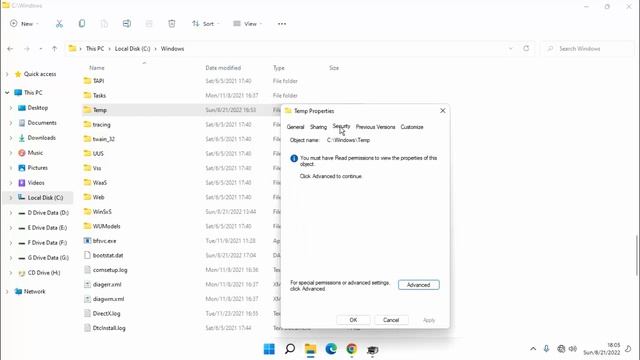Image resolution: width=640 pixels, height=360 pixels.
Task: Click the Advanced button
Action: pos(419,285)
